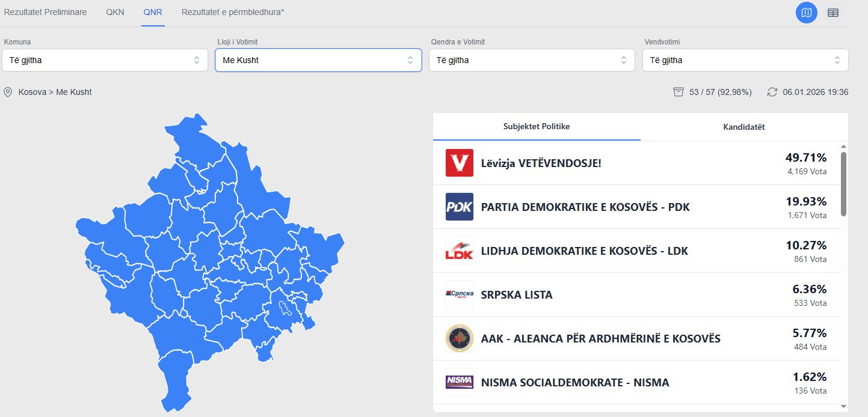
Task: Click the Srpska Lista logo
Action: pyautogui.click(x=460, y=294)
